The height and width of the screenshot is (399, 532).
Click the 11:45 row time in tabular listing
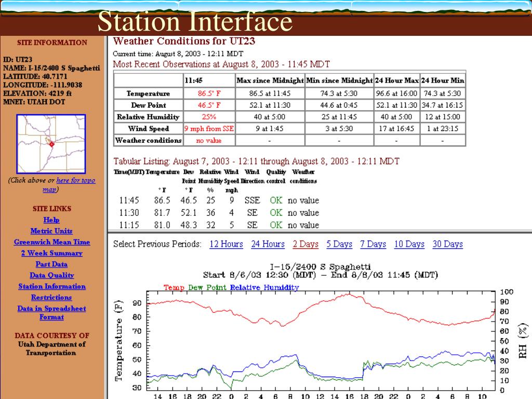click(x=129, y=201)
